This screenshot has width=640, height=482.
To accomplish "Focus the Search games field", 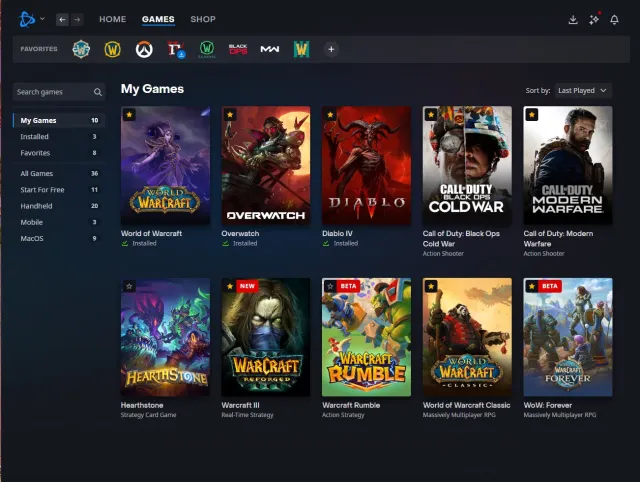I will 59,92.
